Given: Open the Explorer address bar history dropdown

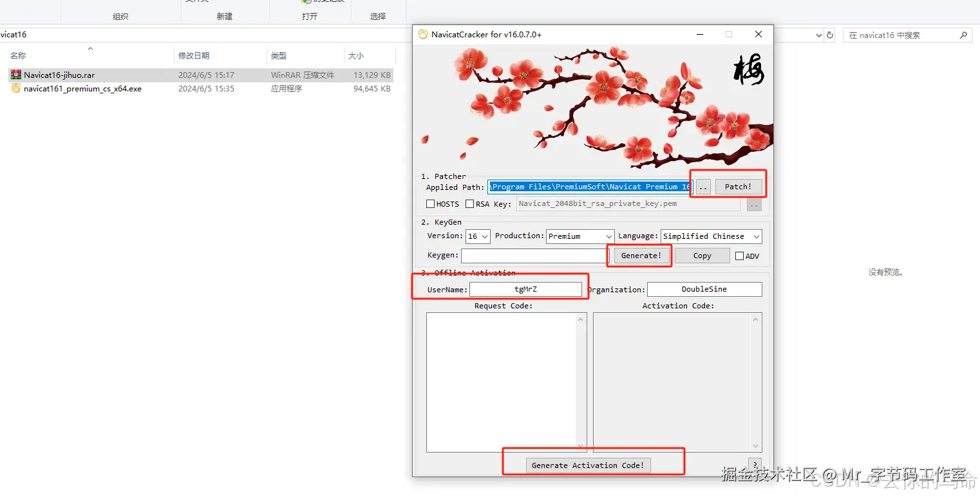Looking at the screenshot, I should point(818,35).
